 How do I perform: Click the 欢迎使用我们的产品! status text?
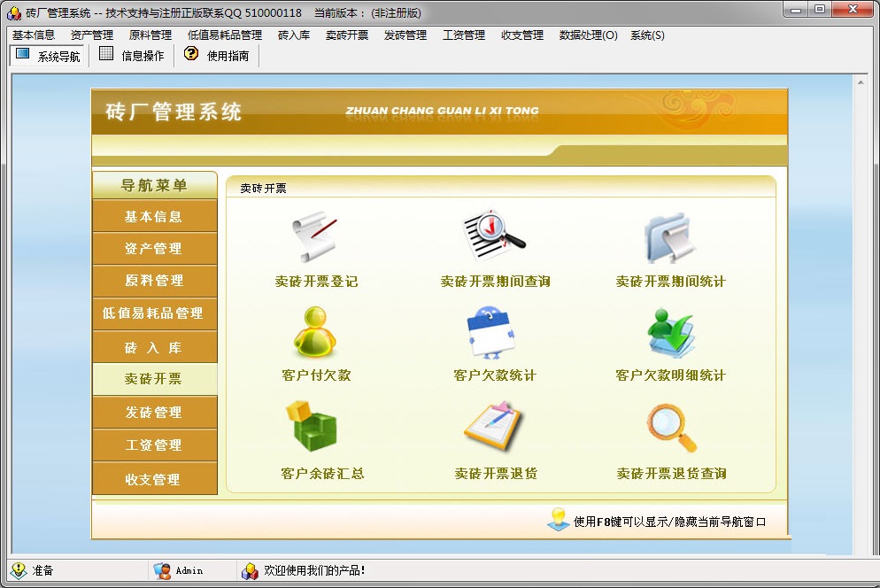tap(315, 570)
